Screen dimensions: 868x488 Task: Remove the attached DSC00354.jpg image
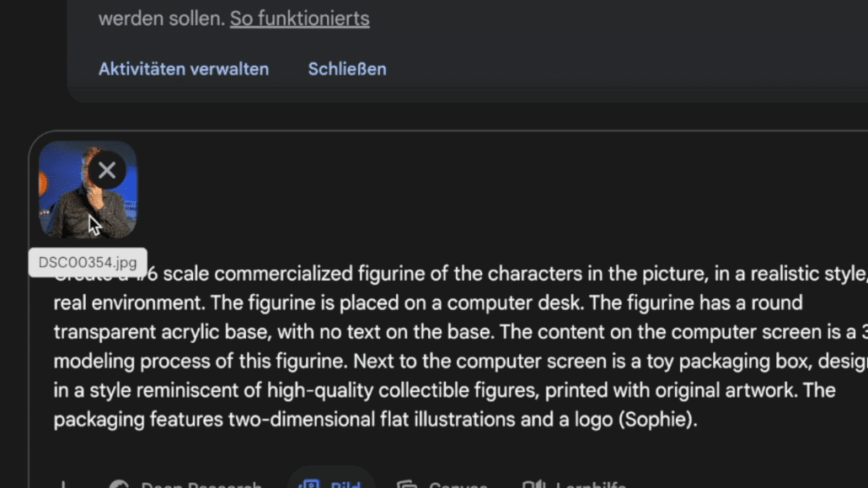coord(107,170)
